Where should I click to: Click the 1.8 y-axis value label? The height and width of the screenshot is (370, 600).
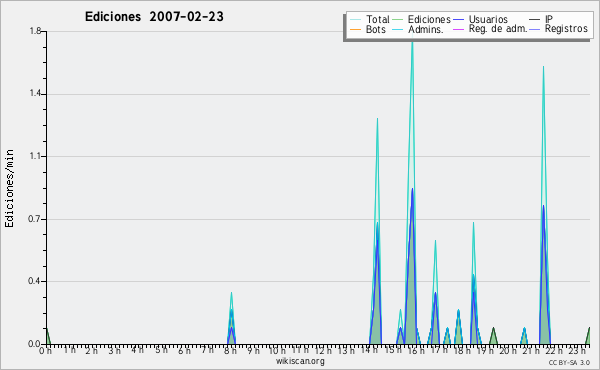tap(35, 31)
